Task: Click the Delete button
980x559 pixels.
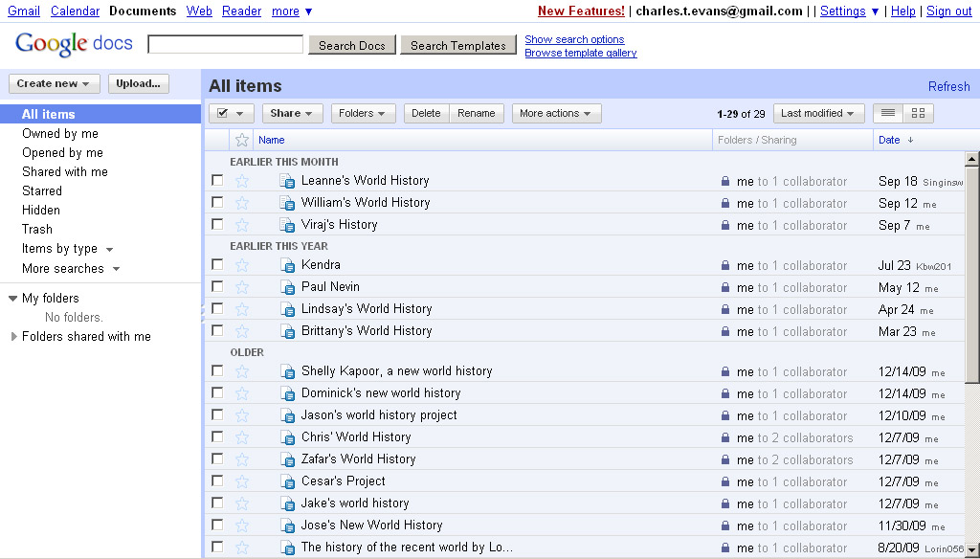Action: tap(426, 113)
